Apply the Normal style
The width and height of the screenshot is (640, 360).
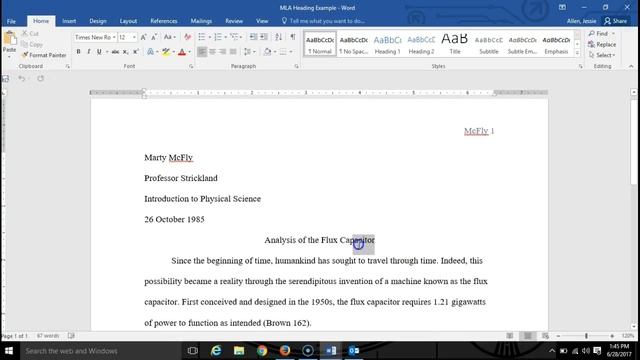[320, 44]
